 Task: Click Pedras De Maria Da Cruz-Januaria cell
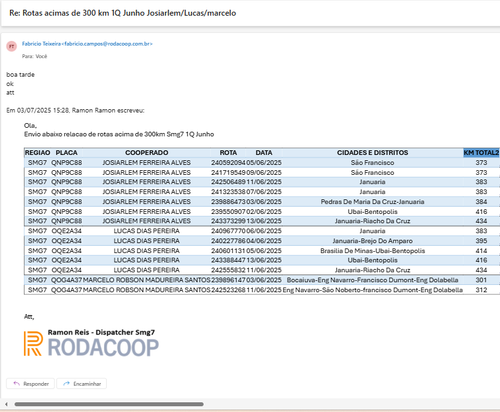(x=372, y=202)
